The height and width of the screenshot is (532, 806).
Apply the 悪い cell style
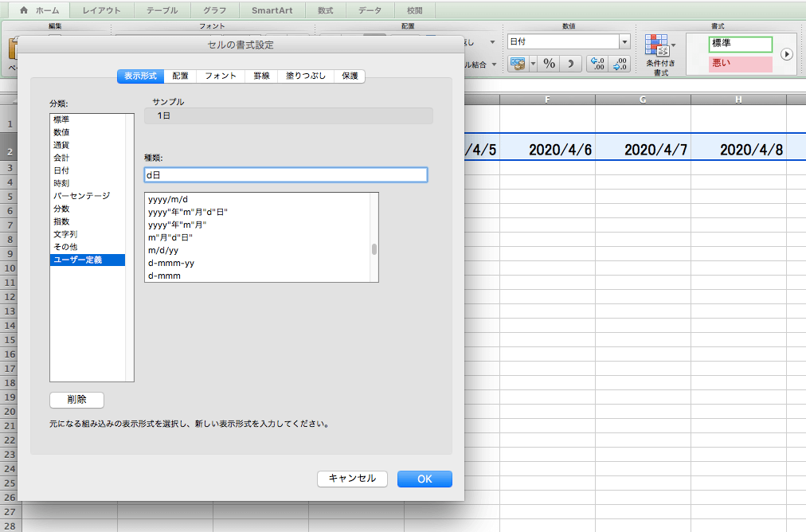(x=741, y=64)
